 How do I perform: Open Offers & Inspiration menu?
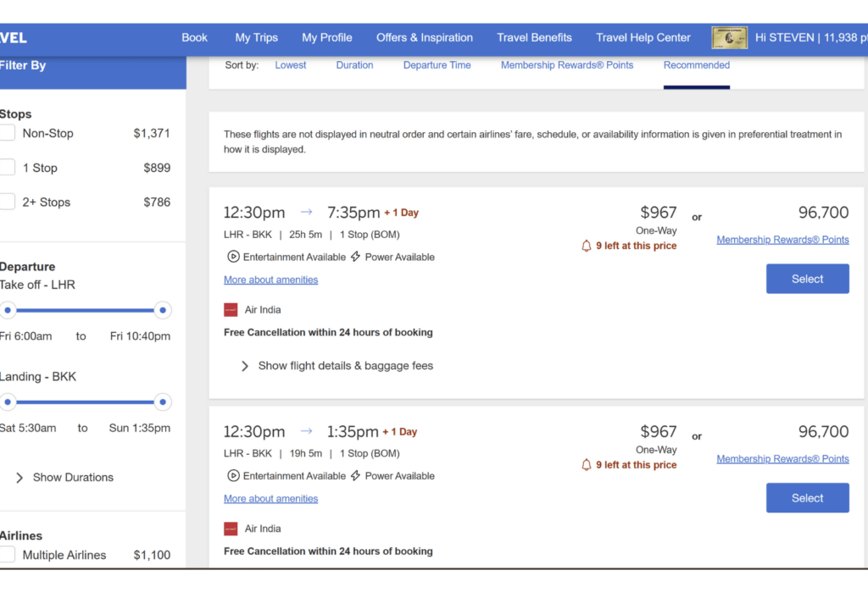[x=425, y=37]
